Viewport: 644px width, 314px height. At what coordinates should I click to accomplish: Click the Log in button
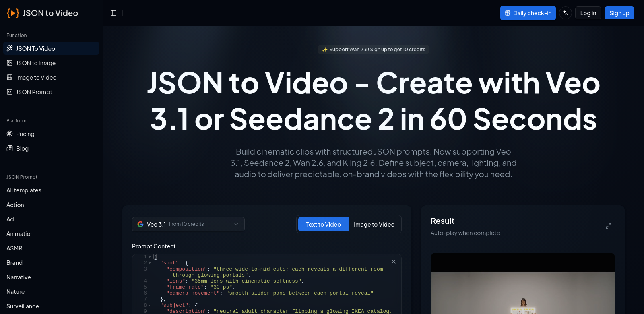(588, 13)
